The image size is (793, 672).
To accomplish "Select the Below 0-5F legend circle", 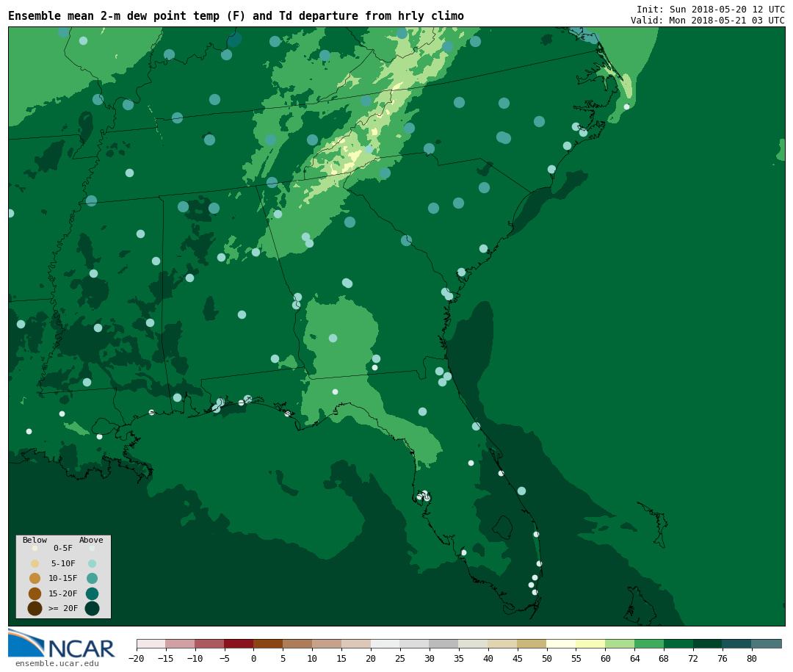I will click(x=35, y=548).
